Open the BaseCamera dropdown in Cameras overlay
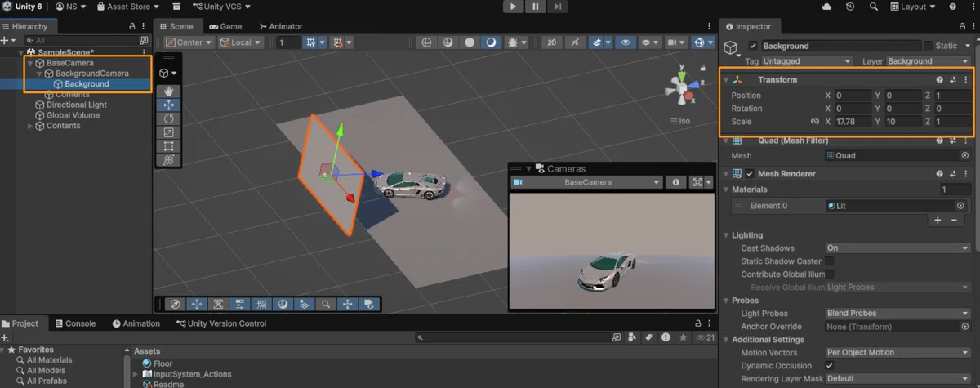 (x=586, y=183)
